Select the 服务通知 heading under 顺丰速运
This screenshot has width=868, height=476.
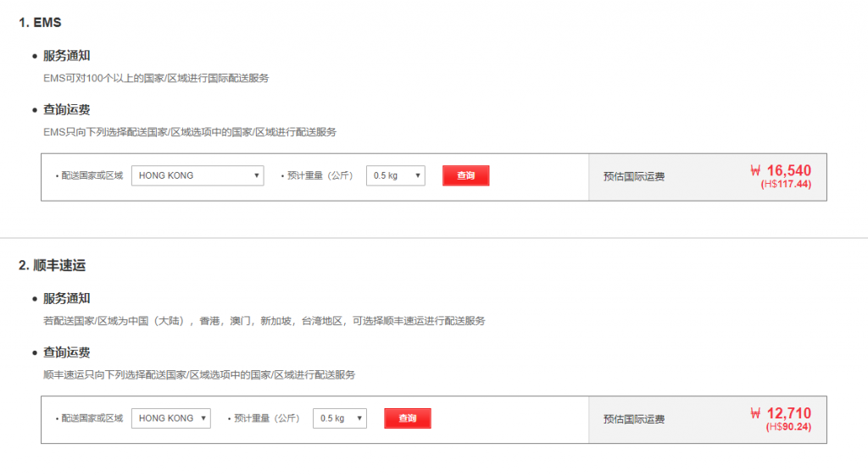click(66, 299)
